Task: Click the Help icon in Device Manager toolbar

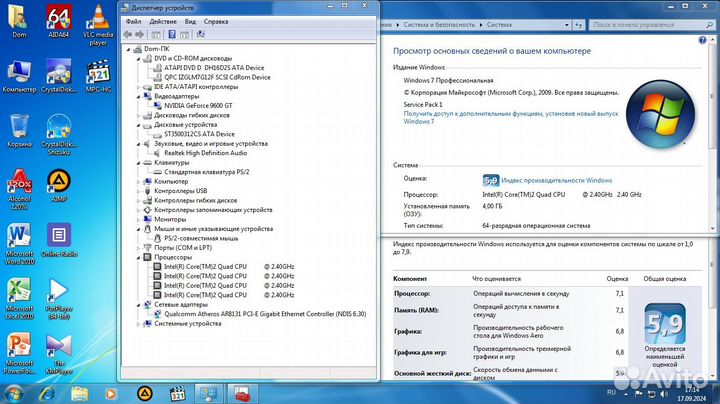Action: coord(172,34)
